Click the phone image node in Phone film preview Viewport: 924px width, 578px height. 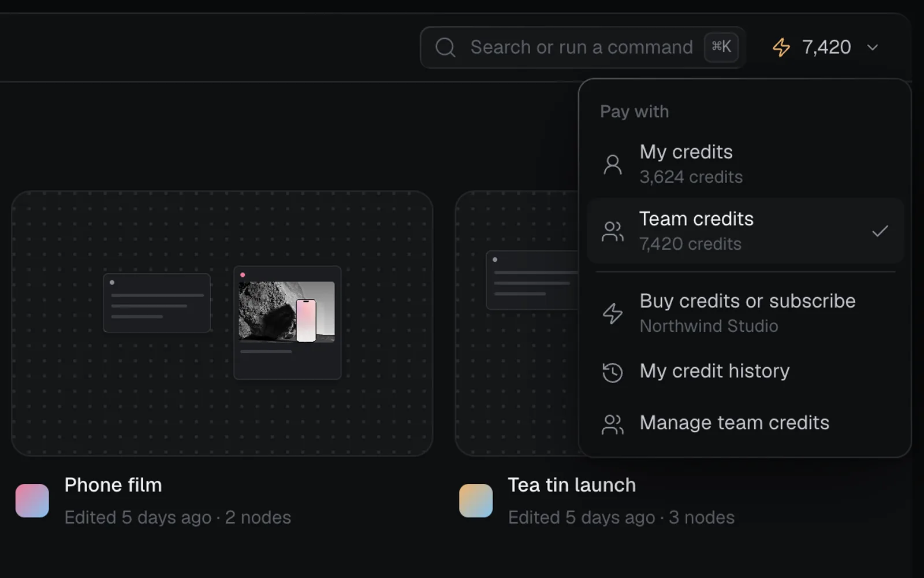pos(288,323)
